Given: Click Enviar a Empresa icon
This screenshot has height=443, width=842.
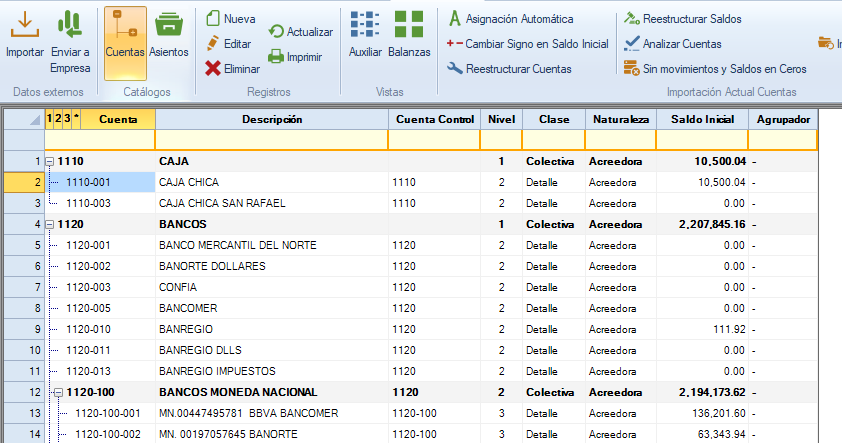Looking at the screenshot, I should (70, 24).
